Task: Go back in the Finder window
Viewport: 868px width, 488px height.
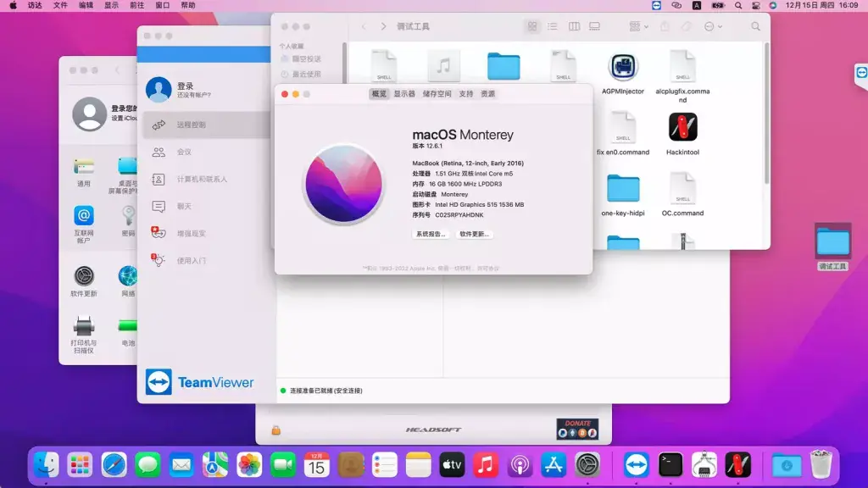Action: [364, 26]
